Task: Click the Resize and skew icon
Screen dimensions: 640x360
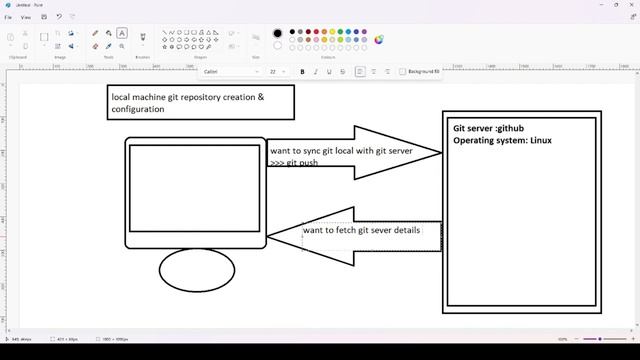Action: (x=58, y=46)
